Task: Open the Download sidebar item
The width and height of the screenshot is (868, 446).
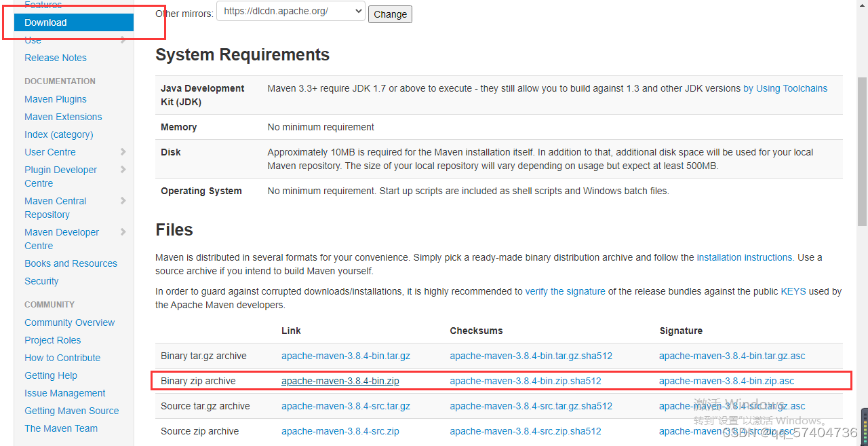Action: pyautogui.click(x=74, y=22)
